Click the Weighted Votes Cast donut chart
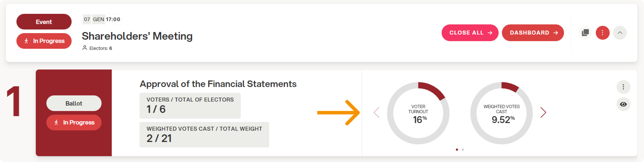Image resolution: width=644 pixels, height=162 pixels. pos(501,113)
